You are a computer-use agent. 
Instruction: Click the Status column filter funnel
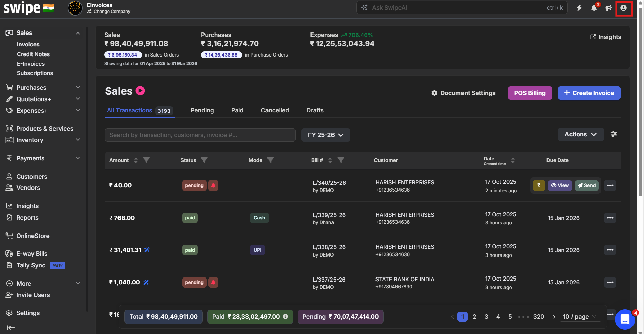click(204, 160)
